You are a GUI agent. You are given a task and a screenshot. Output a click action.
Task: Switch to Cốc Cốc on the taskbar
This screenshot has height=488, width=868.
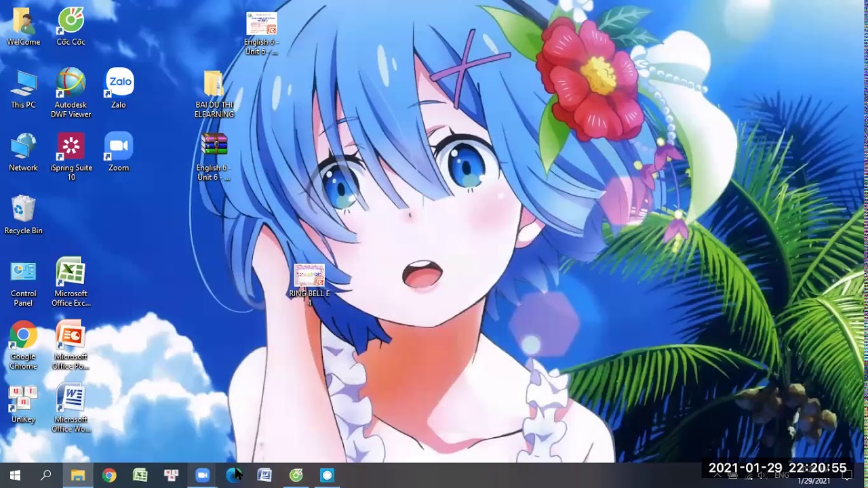coord(296,475)
